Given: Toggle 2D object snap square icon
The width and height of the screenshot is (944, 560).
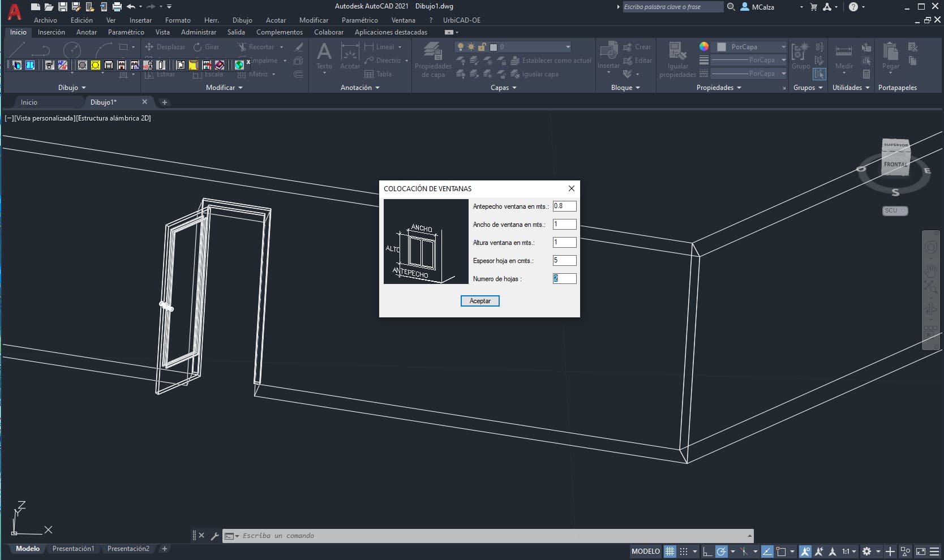Looking at the screenshot, I should (781, 551).
